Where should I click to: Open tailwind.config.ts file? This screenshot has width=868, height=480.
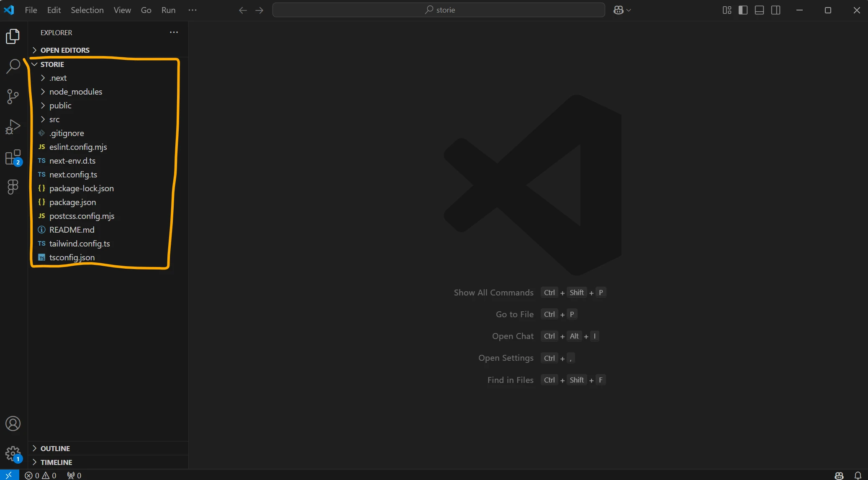point(108,244)
